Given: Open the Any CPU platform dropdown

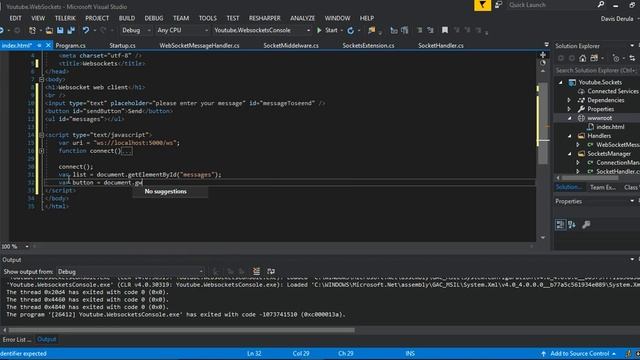Looking at the screenshot, I should pyautogui.click(x=182, y=30).
